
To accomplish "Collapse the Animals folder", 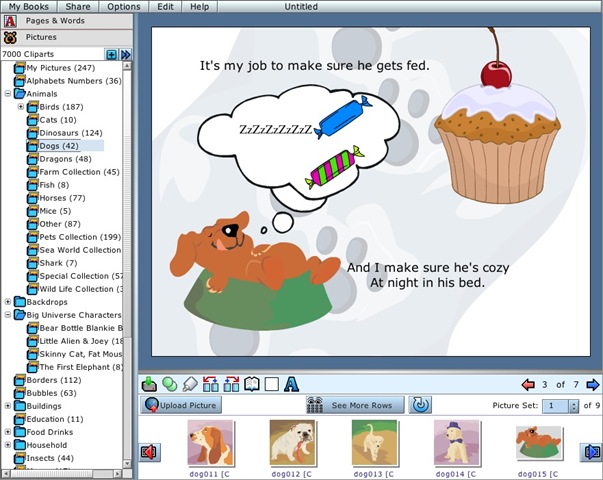I will [x=8, y=94].
